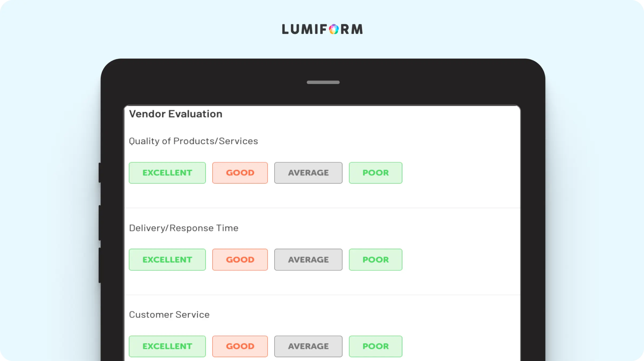The height and width of the screenshot is (361, 644).
Task: Click the Lumiform logo at top
Action: tap(322, 29)
